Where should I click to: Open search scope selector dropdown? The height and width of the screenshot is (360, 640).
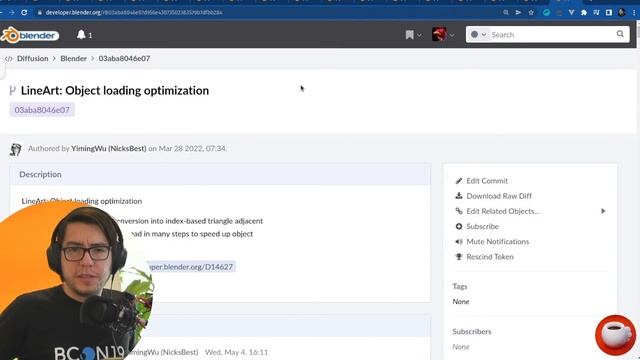(478, 35)
